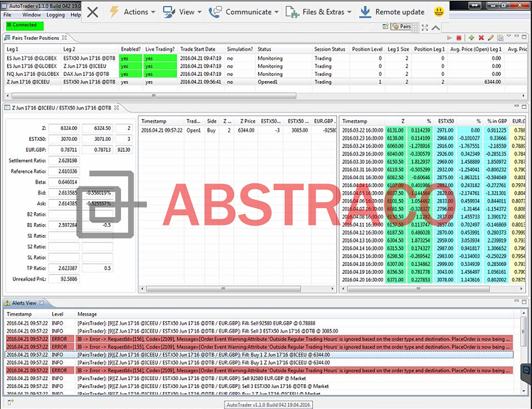Click the save/export icon in Pairs toolbar

pos(500,38)
